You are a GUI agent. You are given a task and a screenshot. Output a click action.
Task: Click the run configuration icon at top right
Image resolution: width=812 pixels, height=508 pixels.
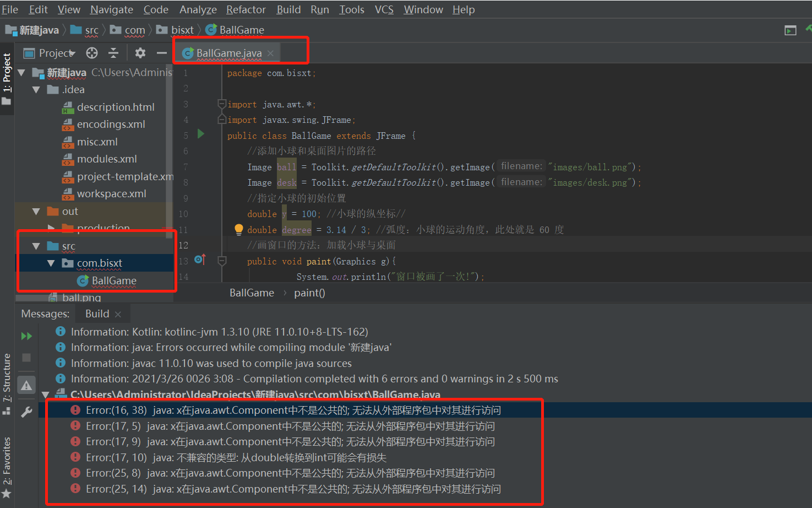point(791,30)
